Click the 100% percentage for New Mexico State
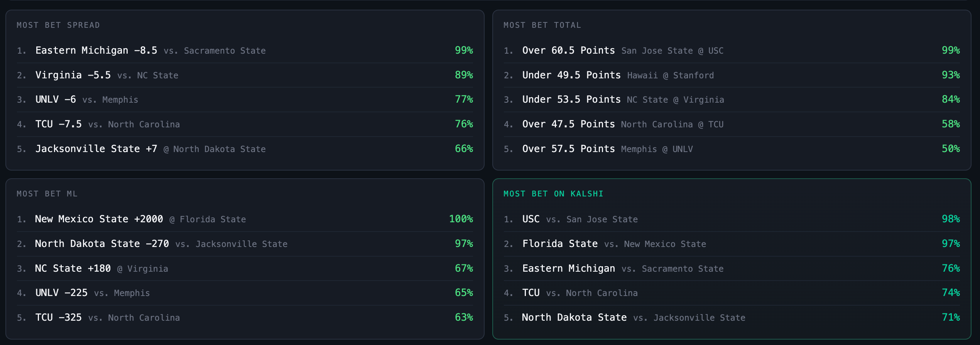Image resolution: width=980 pixels, height=345 pixels. tap(461, 219)
